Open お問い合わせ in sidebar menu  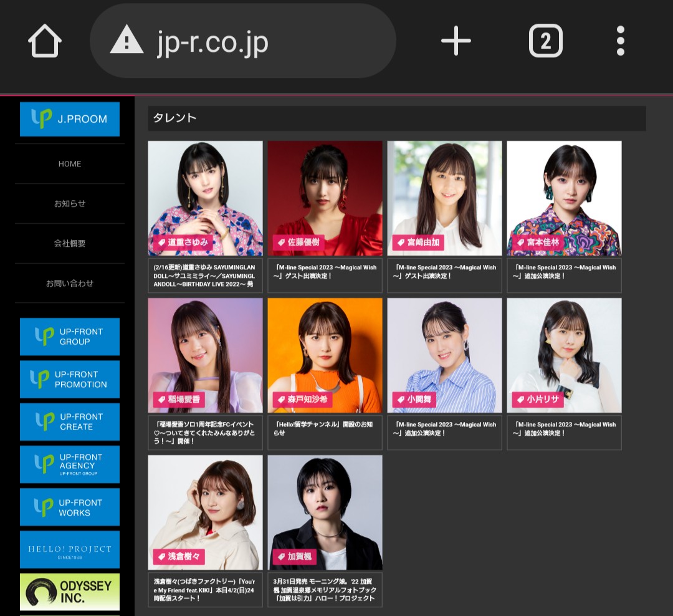[70, 283]
